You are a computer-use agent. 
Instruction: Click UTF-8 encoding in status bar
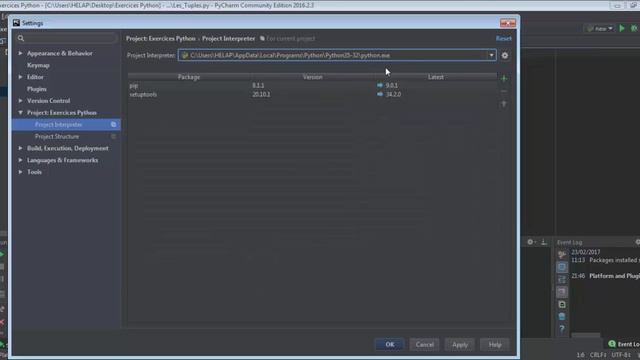(621, 355)
